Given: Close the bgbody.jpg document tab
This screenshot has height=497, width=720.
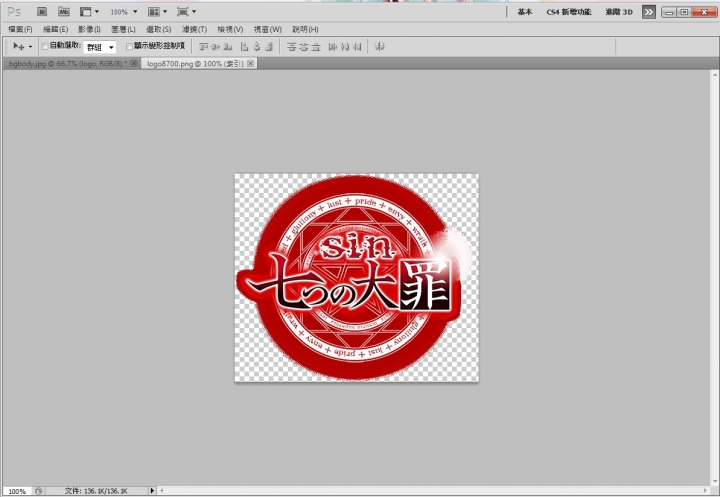Looking at the screenshot, I should (134, 63).
